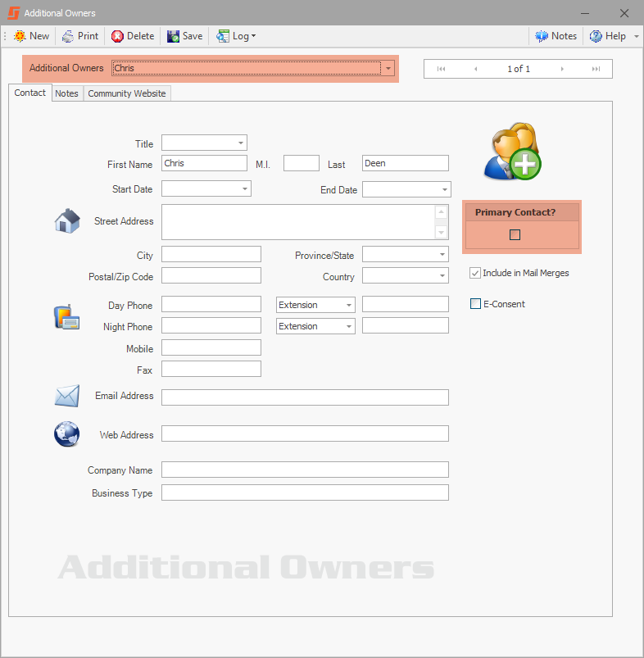
Task: Close the Additional Owners window
Action: (x=624, y=13)
